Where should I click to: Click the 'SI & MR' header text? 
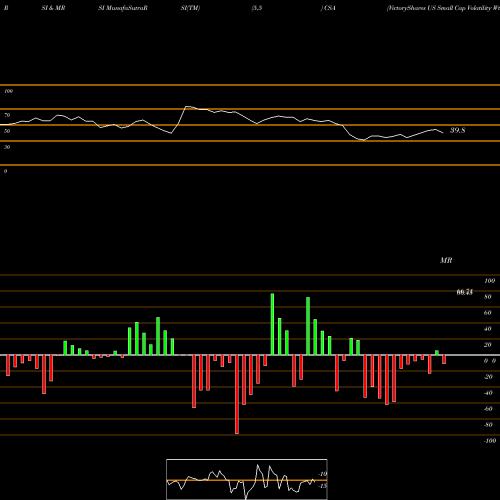pos(53,8)
